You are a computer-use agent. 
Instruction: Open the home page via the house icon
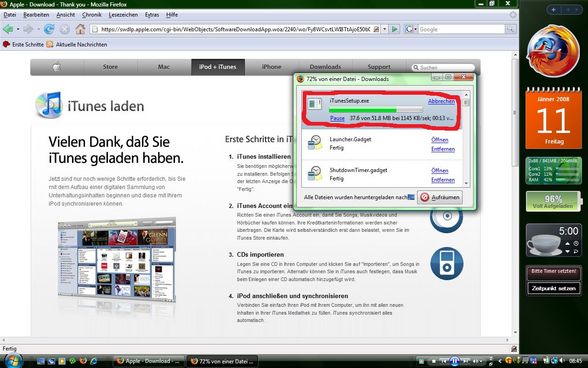[x=80, y=29]
